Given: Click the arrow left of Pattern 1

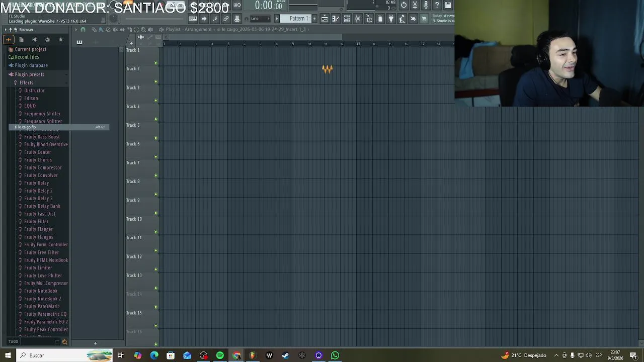Looking at the screenshot, I should pyautogui.click(x=277, y=19).
